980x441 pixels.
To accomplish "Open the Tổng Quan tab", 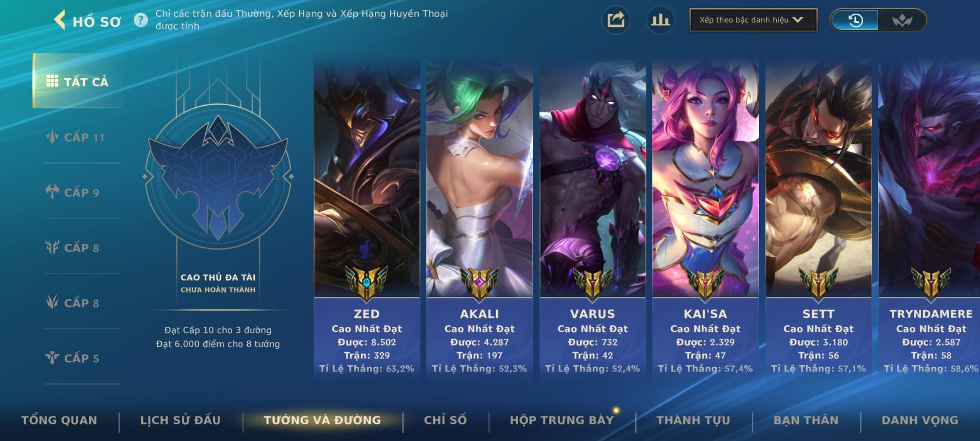I will [59, 420].
